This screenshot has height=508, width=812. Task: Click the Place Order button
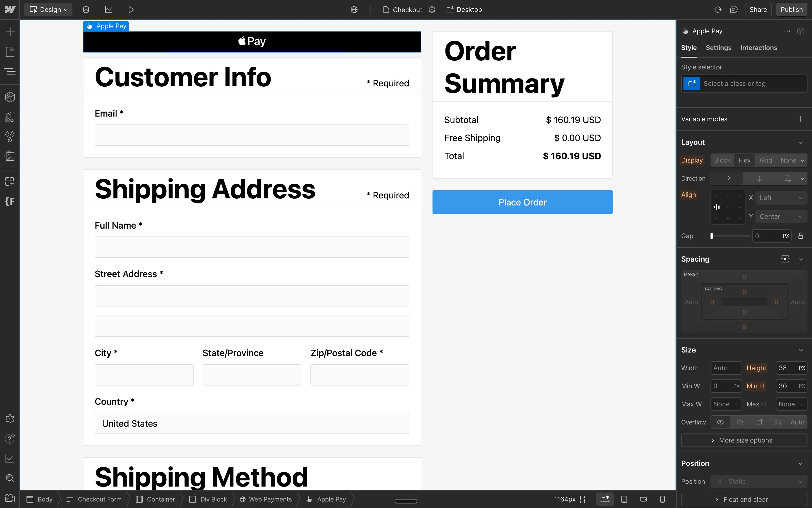point(522,202)
